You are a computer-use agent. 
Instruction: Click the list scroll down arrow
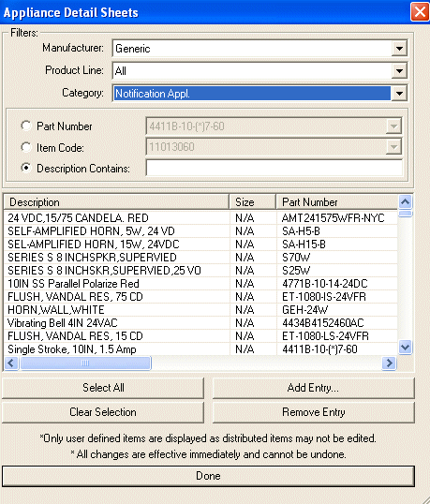tap(405, 348)
